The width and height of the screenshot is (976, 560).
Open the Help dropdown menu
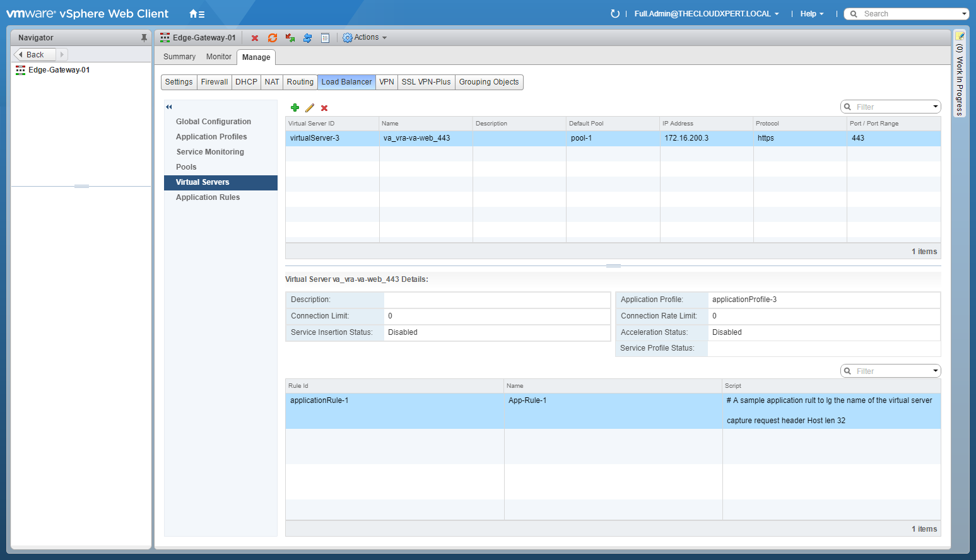(811, 14)
